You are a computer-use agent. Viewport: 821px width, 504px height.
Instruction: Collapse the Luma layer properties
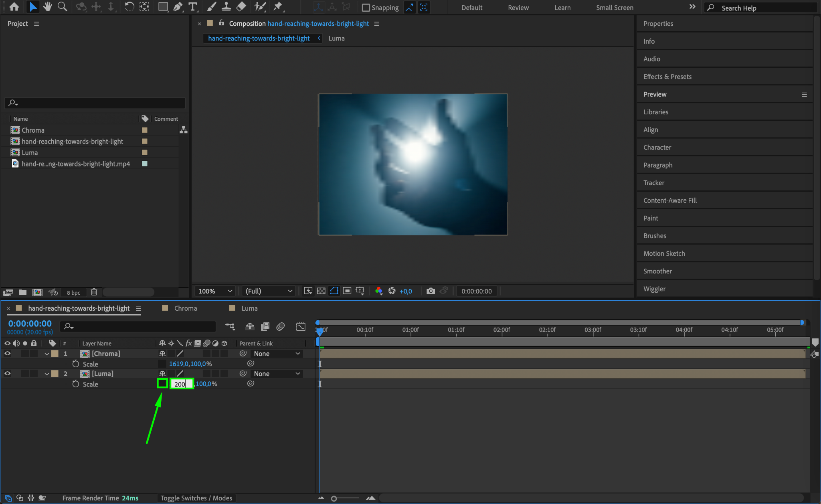click(47, 374)
